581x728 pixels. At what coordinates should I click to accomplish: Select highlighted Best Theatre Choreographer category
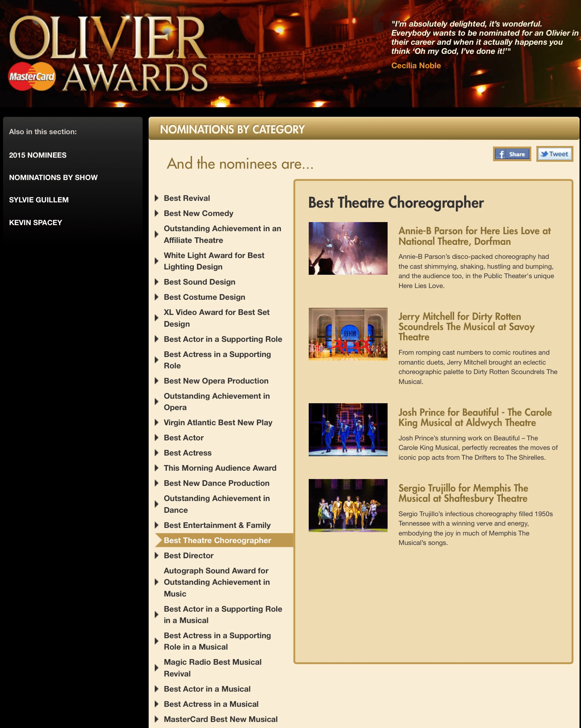tap(217, 540)
